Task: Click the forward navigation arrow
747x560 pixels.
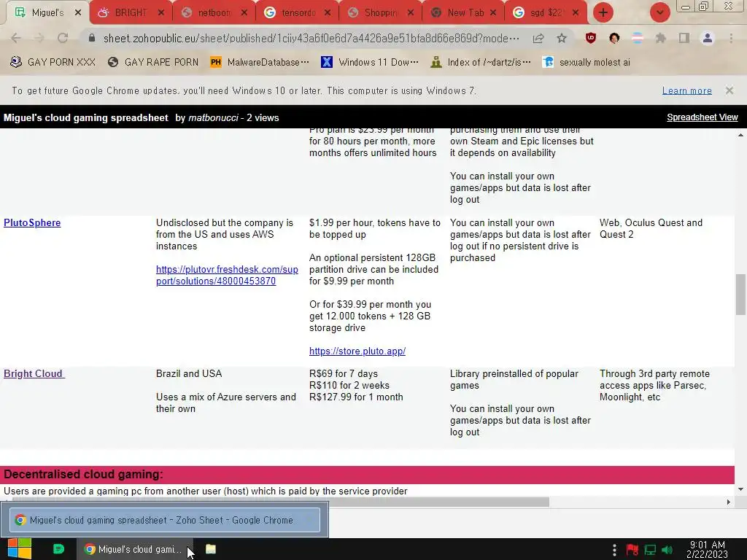Action: click(39, 38)
